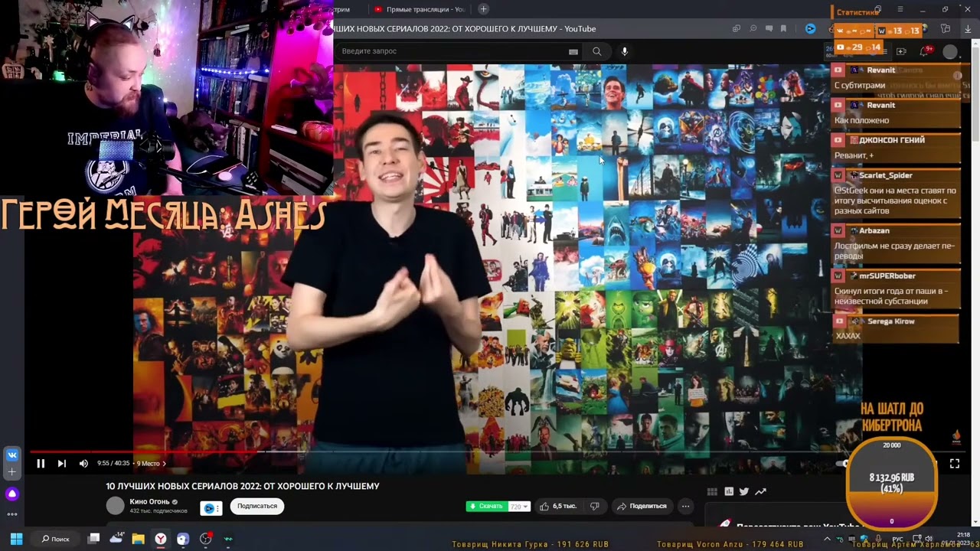
Task: Subscribe to Кино Огонь with Подписаться
Action: (257, 506)
